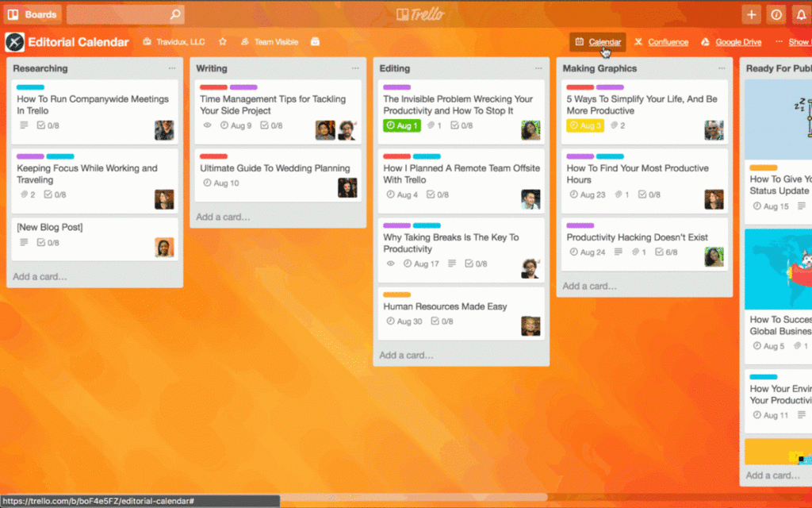Click the search input field in the header
The height and width of the screenshot is (508, 812).
(125, 14)
